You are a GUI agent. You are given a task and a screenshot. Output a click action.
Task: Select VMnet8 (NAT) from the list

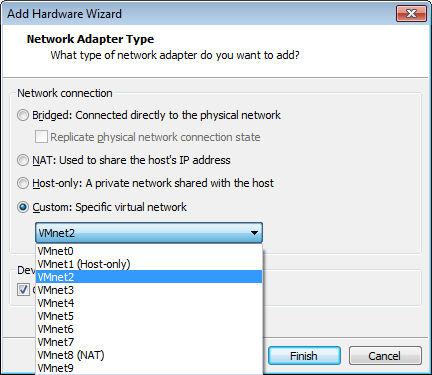149,355
